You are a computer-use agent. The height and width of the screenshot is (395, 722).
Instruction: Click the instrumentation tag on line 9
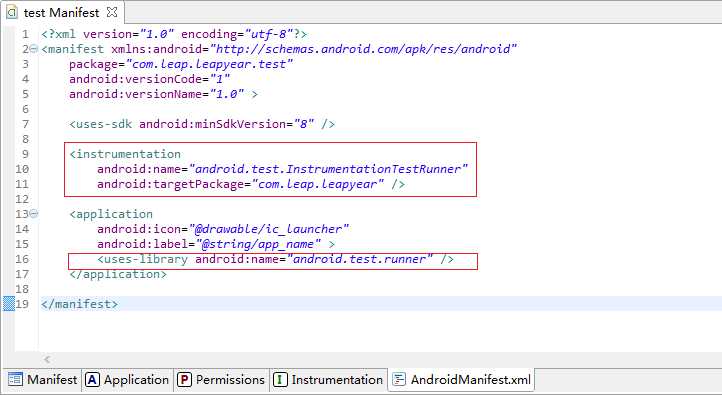[x=125, y=154]
